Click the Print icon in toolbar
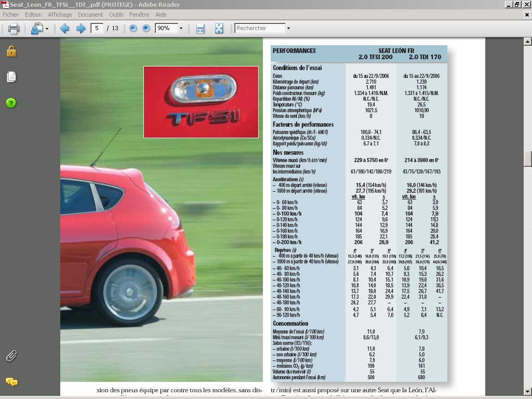 (x=14, y=29)
